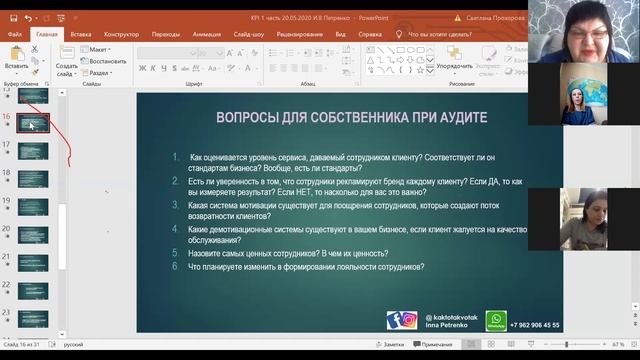The height and width of the screenshot is (360, 640).
Task: Click the slide panel scrollbar thumb
Action: coord(62,237)
